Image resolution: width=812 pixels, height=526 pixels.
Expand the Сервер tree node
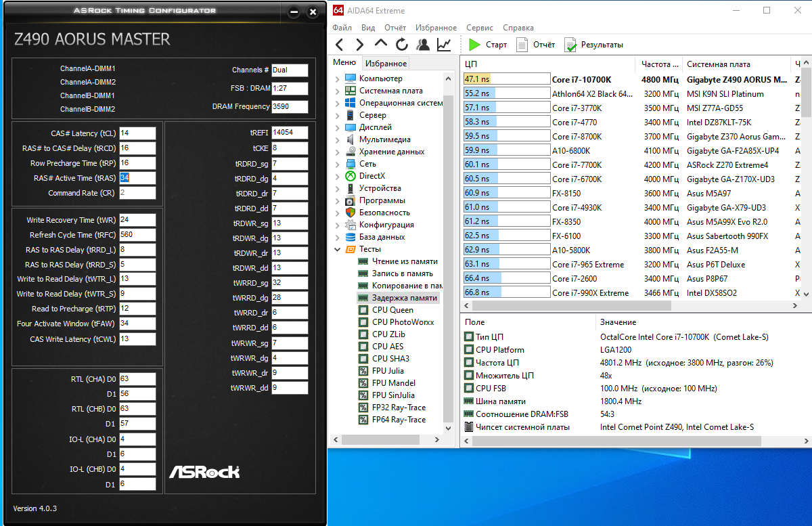pyautogui.click(x=337, y=115)
